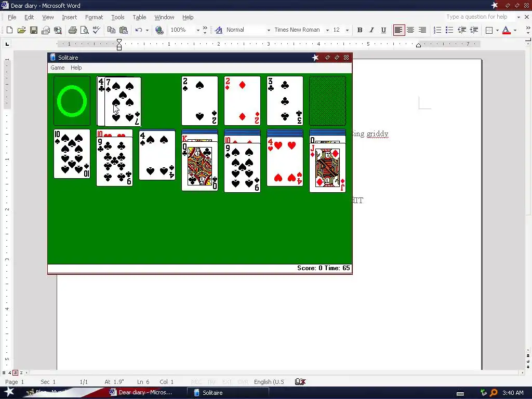Click the keyboard icon in system tray
Image resolution: width=532 pixels, height=399 pixels.
[x=460, y=394]
